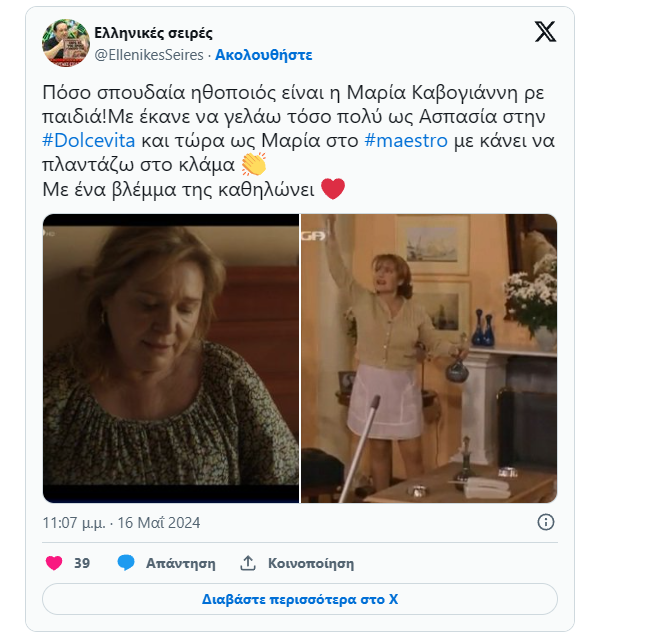Click the Ελληνικές σειρές display name
Image resolution: width=646 pixels, height=638 pixels.
point(153,33)
